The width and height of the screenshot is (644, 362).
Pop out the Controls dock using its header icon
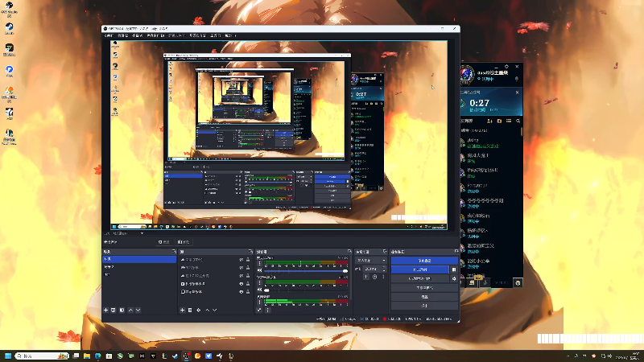click(456, 252)
